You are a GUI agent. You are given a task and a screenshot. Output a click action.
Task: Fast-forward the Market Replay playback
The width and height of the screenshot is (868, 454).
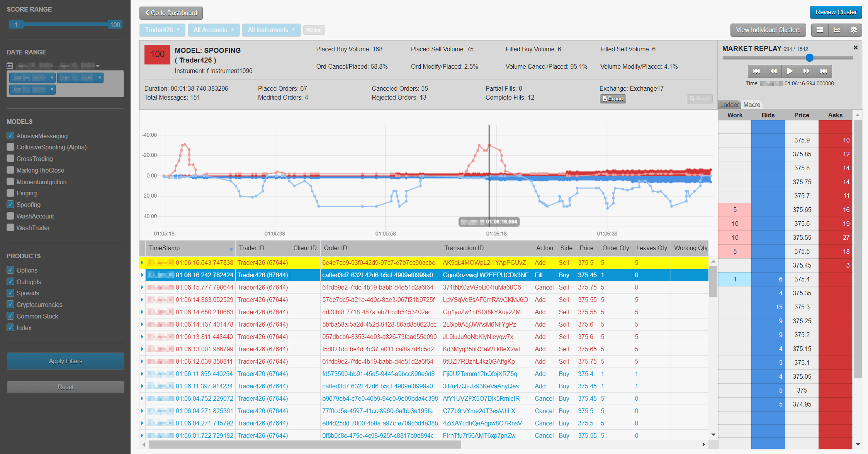(x=807, y=71)
